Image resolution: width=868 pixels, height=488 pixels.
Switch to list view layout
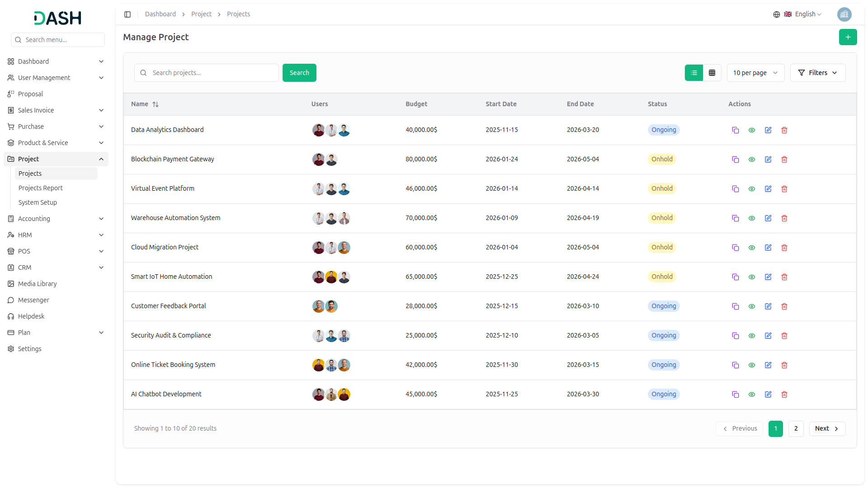pyautogui.click(x=693, y=73)
